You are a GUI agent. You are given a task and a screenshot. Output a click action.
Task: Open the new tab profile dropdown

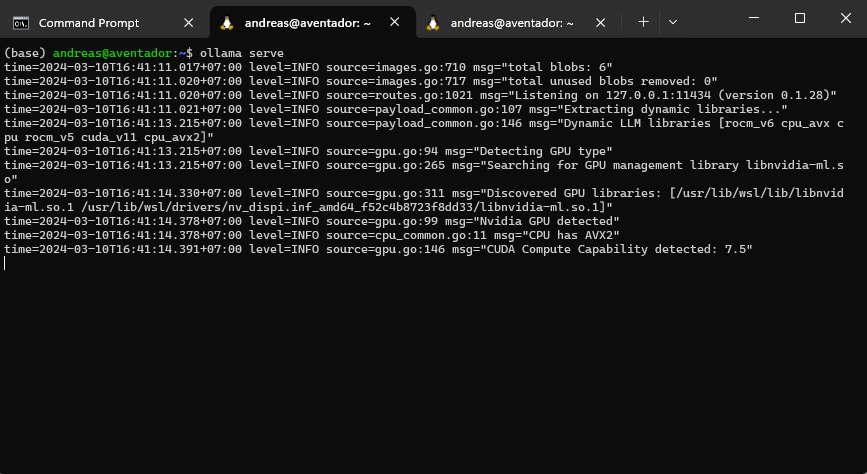point(673,22)
